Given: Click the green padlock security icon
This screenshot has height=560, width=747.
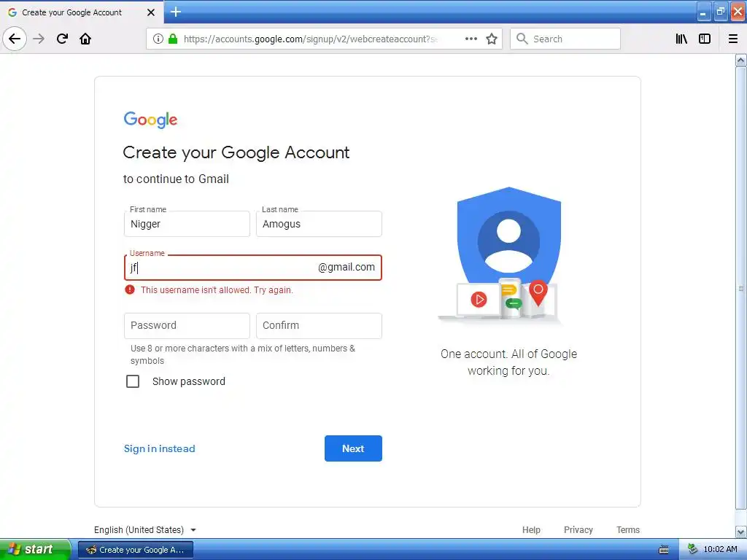Looking at the screenshot, I should point(173,39).
